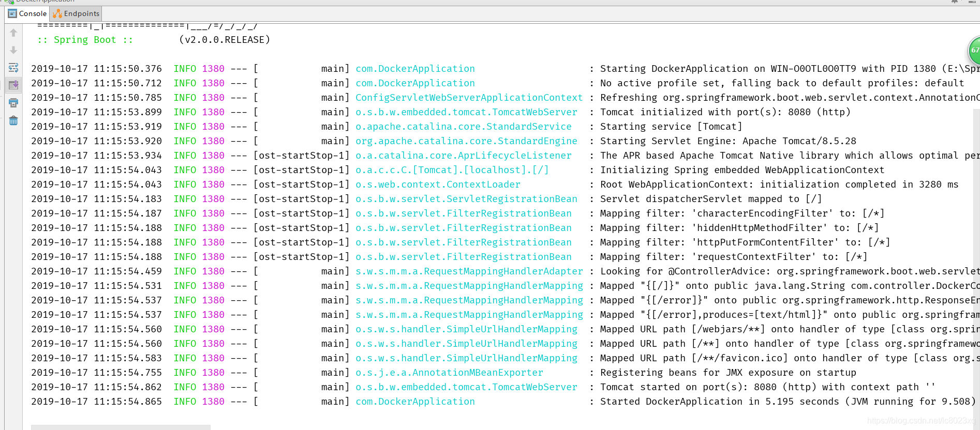Switch to the Console tab
Image resolution: width=980 pixels, height=430 pixels.
[x=27, y=13]
